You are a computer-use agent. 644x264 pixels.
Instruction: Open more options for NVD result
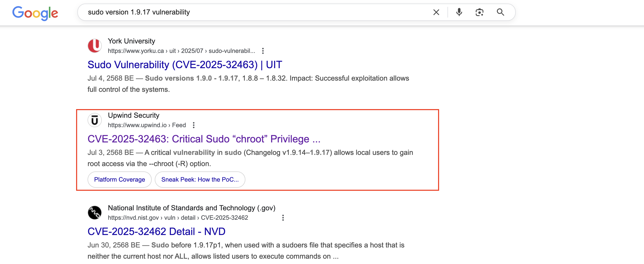pyautogui.click(x=283, y=218)
